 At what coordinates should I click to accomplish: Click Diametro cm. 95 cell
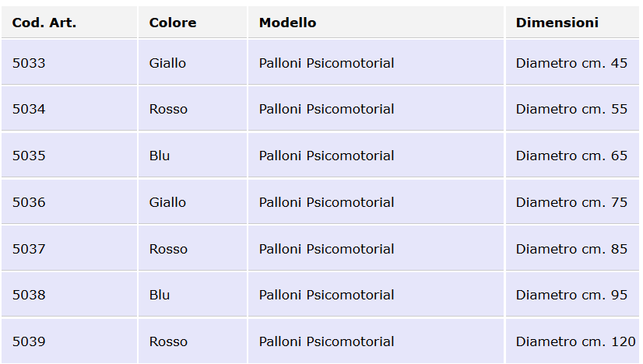tap(571, 295)
